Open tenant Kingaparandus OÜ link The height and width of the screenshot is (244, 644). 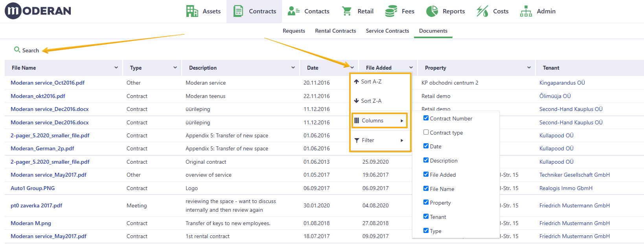pos(562,83)
